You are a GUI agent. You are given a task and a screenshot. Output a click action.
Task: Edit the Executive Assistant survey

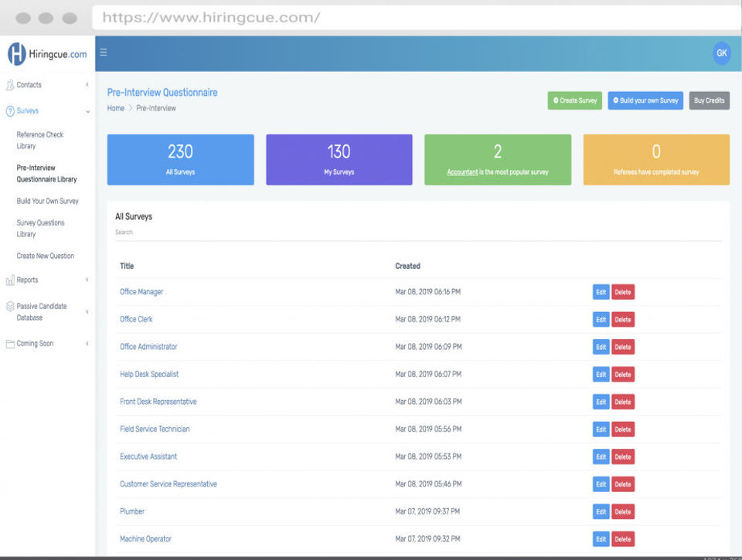(601, 456)
